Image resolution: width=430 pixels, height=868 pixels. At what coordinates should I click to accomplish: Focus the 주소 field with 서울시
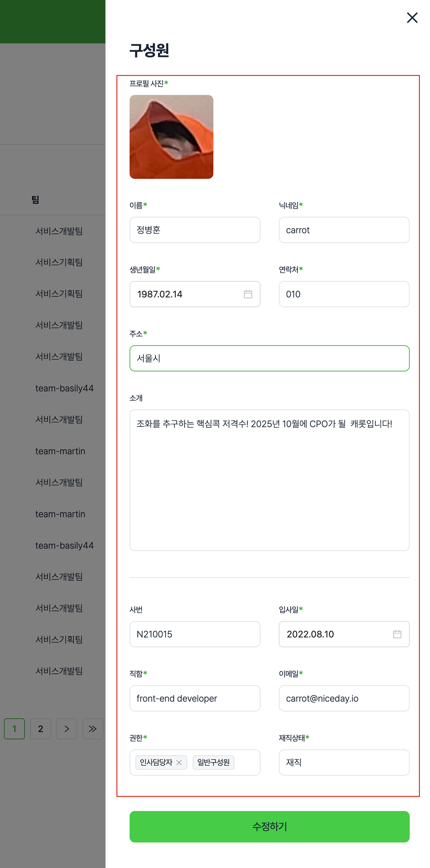point(269,358)
